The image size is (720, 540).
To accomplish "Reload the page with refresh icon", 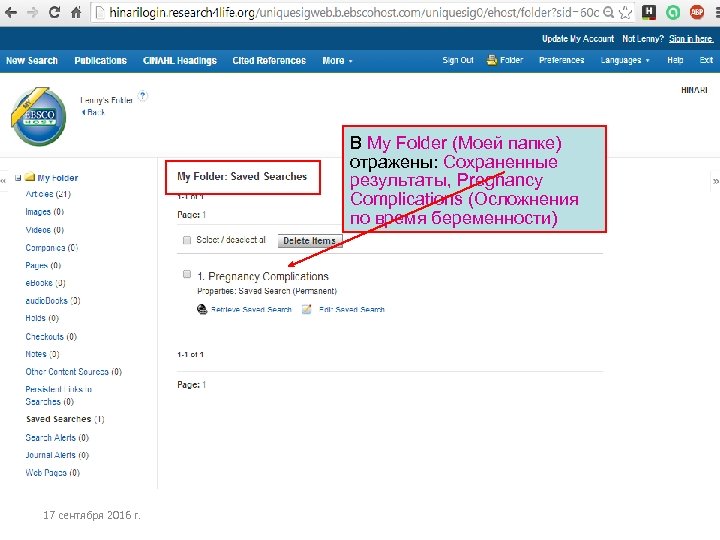I will (54, 12).
